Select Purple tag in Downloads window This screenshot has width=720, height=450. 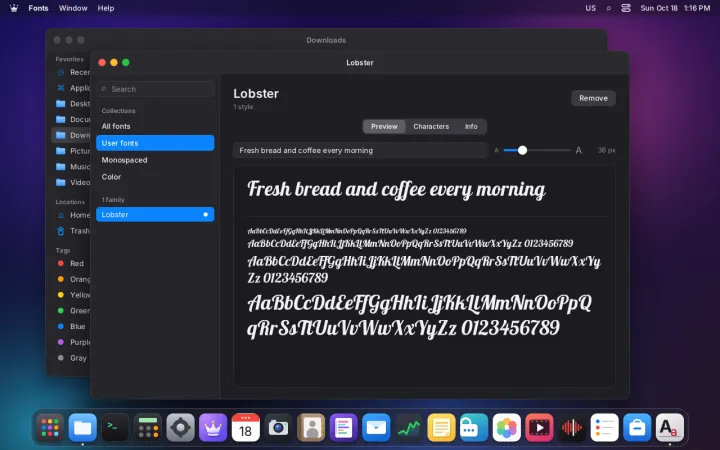[72, 342]
